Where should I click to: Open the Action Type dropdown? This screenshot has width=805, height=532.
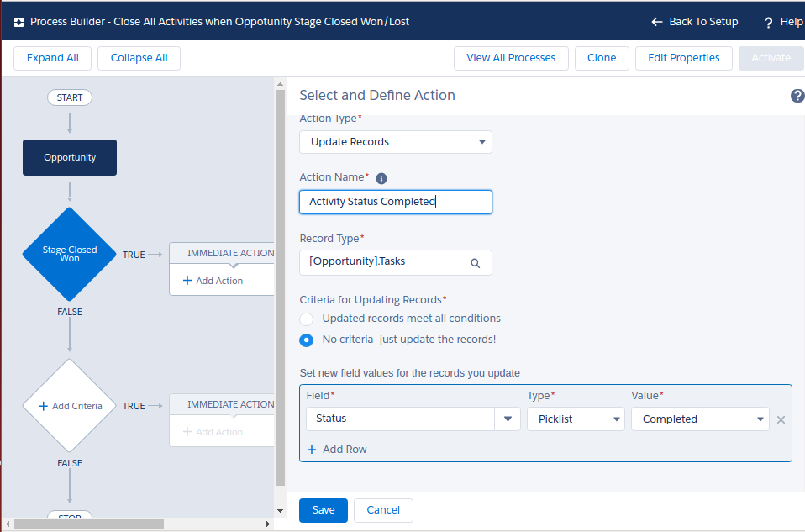click(x=396, y=142)
